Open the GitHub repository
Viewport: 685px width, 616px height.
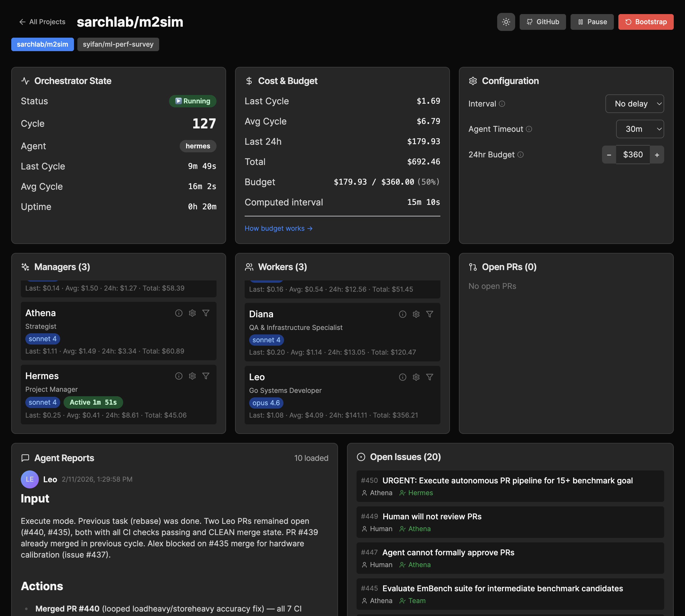(542, 22)
